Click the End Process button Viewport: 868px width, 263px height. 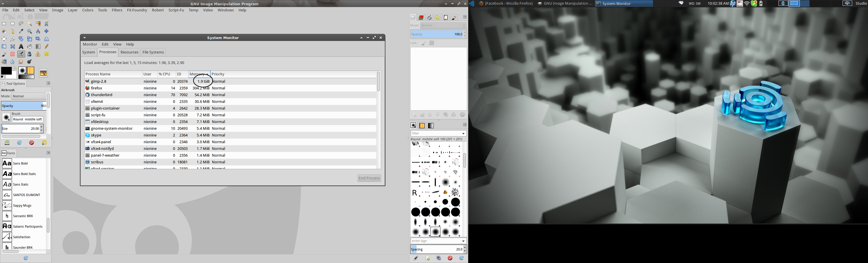coord(369,178)
